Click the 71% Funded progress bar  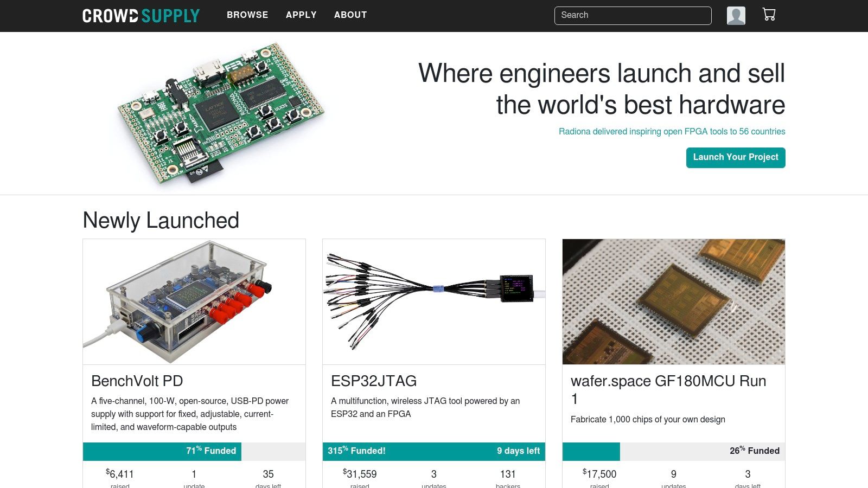194,451
